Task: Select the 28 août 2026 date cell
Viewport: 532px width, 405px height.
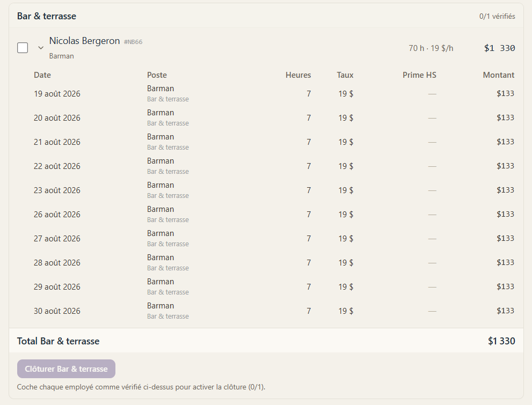Action: [x=57, y=263]
